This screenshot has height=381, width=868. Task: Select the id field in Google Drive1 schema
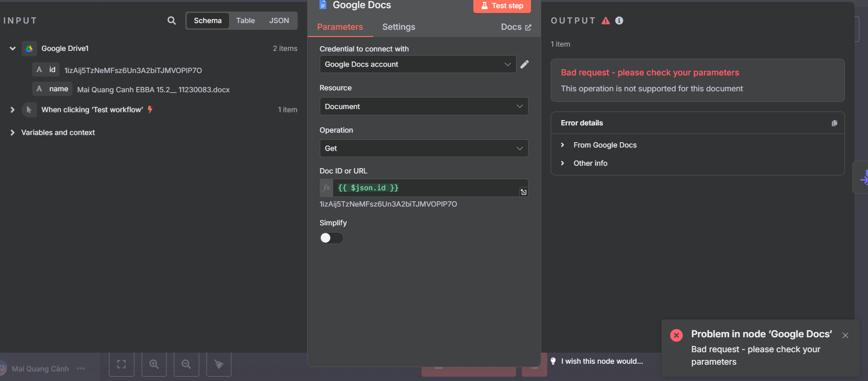pyautogui.click(x=46, y=70)
